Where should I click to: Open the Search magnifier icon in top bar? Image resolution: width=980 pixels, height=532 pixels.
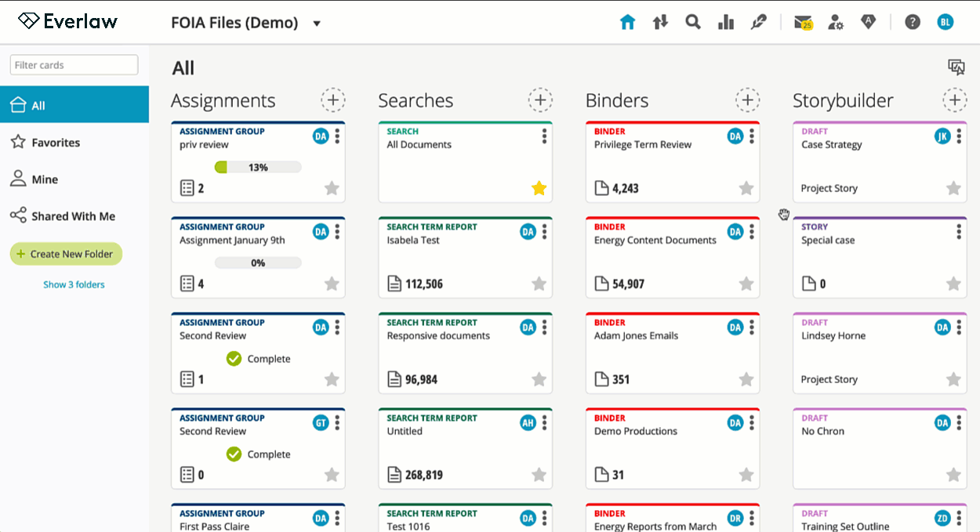(x=693, y=22)
